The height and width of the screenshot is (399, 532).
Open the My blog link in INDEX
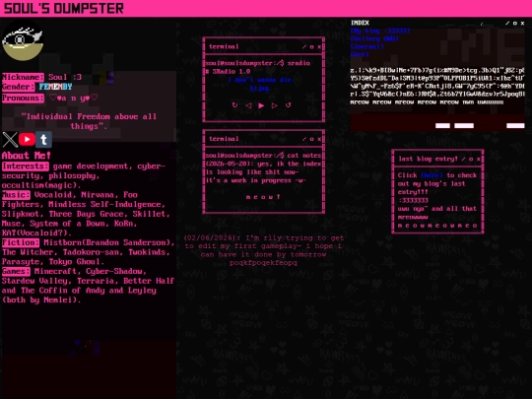click(380, 31)
